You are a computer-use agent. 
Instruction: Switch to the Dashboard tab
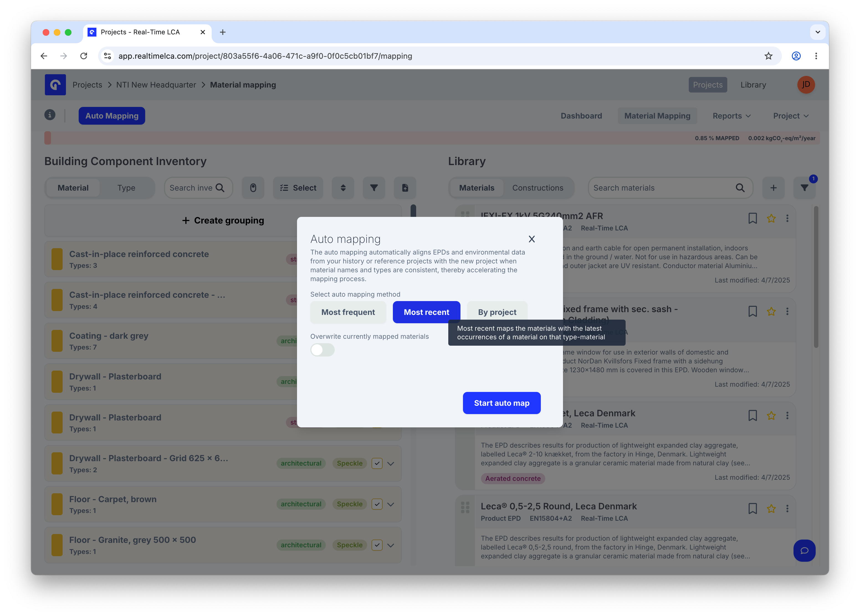(x=581, y=115)
